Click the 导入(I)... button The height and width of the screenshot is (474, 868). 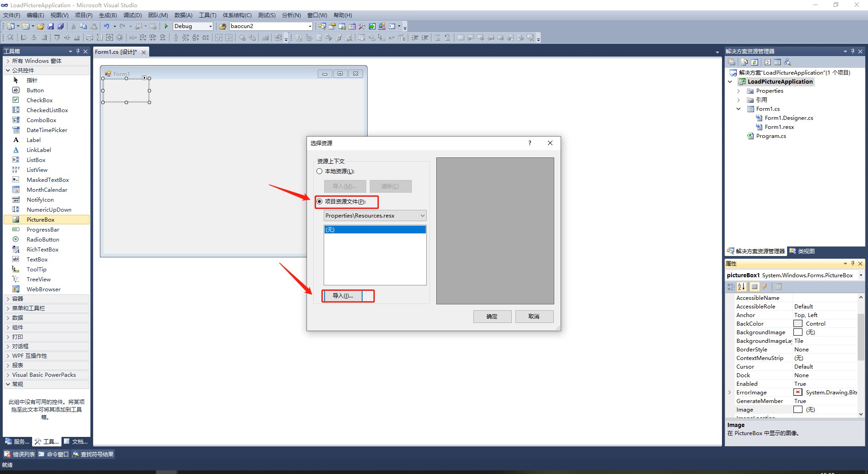[x=342, y=295]
